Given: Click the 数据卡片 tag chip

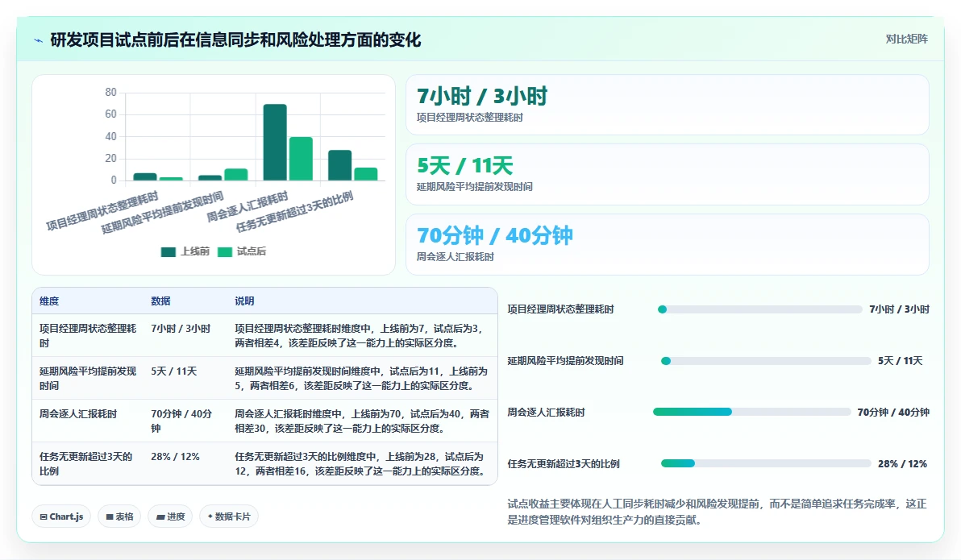Looking at the screenshot, I should [229, 516].
